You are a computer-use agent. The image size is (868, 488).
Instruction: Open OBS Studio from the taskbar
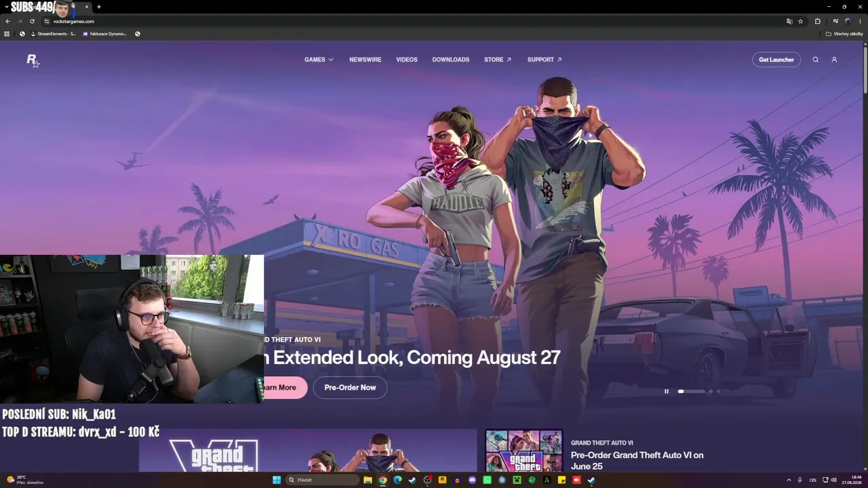point(427,480)
